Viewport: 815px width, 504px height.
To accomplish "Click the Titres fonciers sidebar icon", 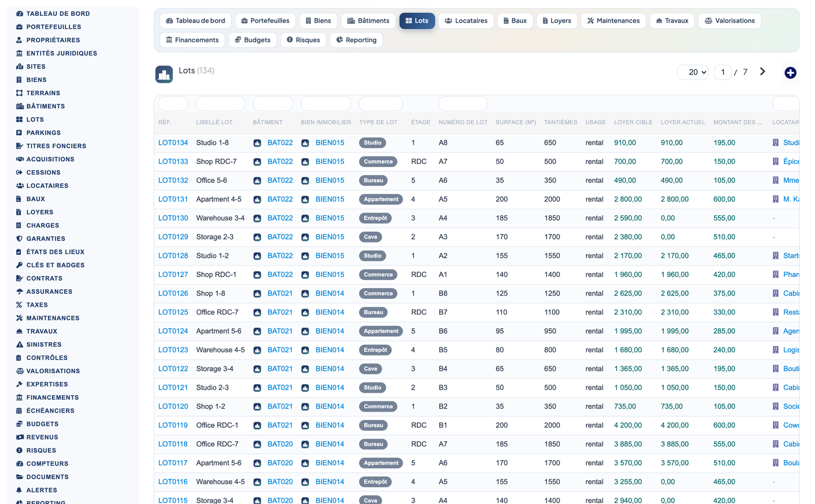I will (x=20, y=146).
